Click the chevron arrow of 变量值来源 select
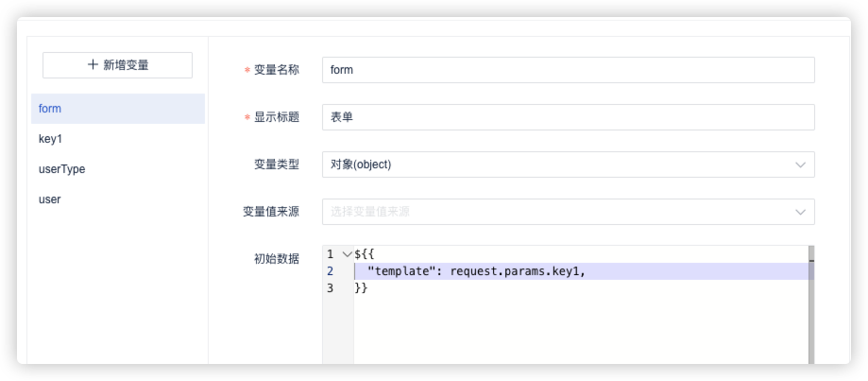Image resolution: width=868 pixels, height=381 pixels. [801, 212]
